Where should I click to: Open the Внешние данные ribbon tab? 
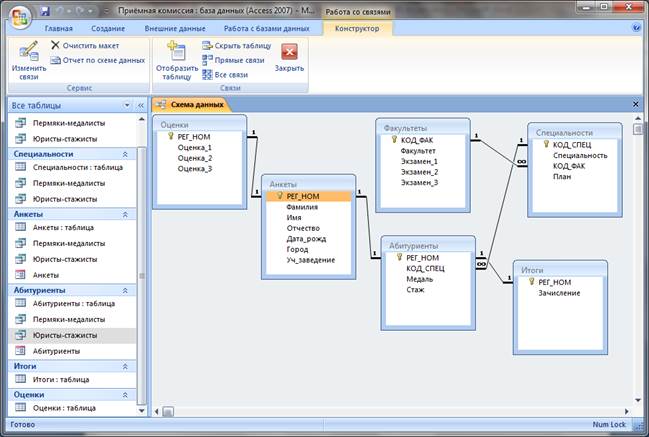[x=175, y=29]
